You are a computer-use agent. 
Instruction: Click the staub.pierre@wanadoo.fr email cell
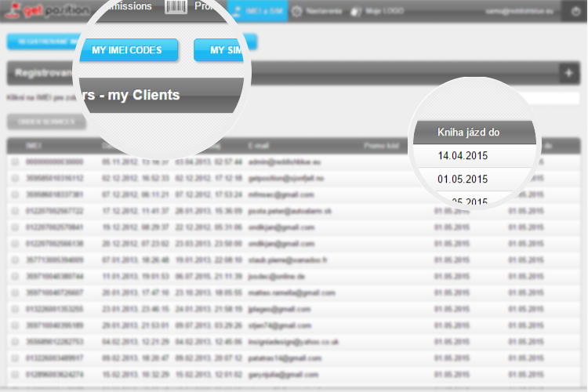pyautogui.click(x=287, y=260)
